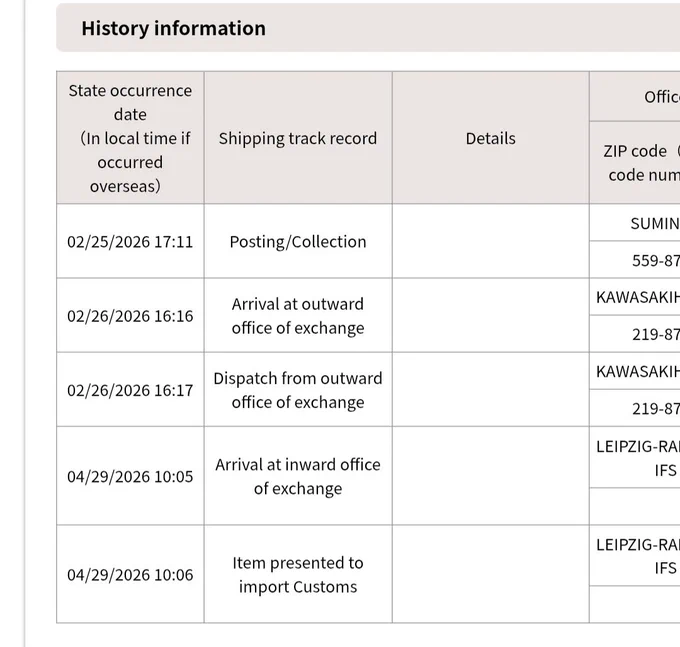
Task: Click the LEIPZIG office cell for Customs entry
Action: click(635, 556)
